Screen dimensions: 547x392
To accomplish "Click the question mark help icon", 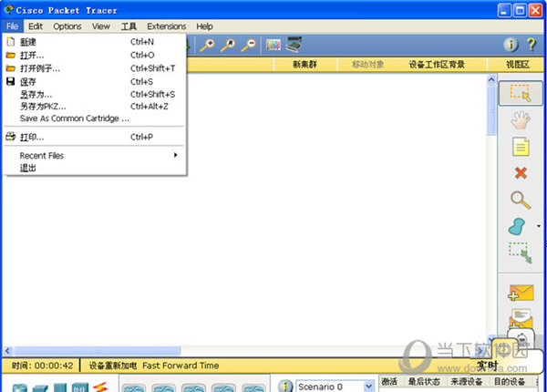I will [x=532, y=45].
